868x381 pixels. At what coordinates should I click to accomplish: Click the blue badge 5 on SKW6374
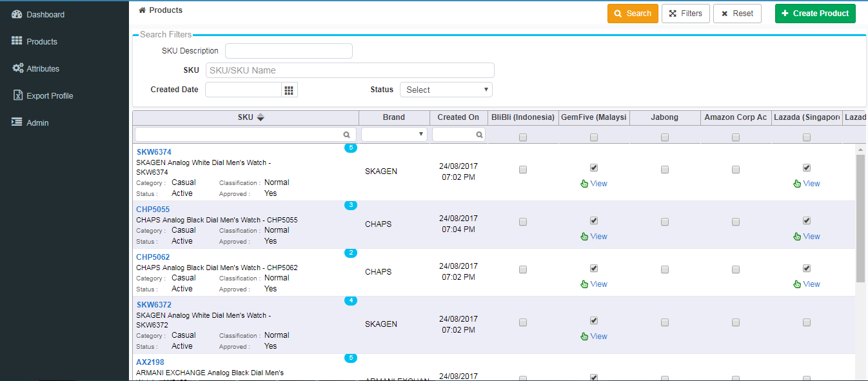pyautogui.click(x=351, y=148)
